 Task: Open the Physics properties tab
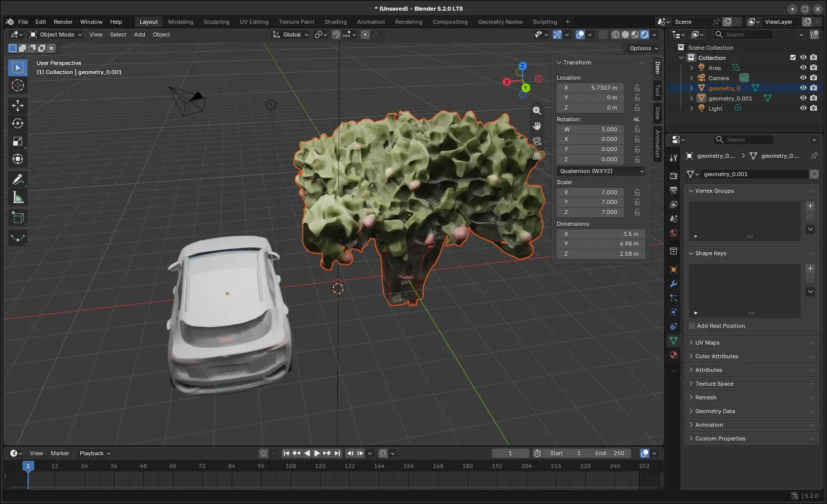click(674, 312)
